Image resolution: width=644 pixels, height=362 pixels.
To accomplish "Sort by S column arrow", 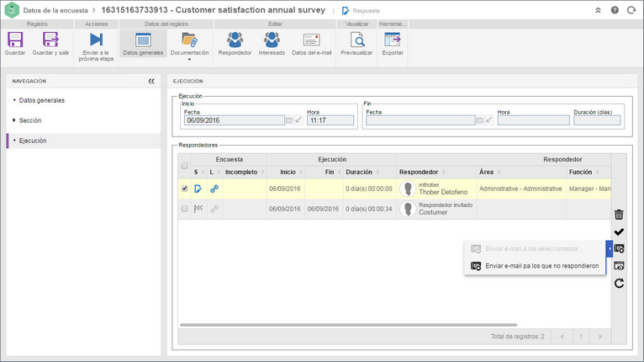I will point(203,172).
